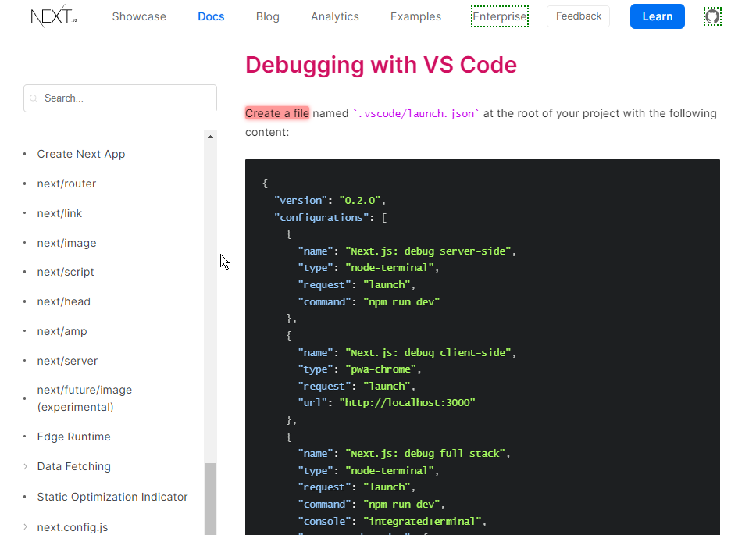
Task: Navigate to next/router docs
Action: [66, 184]
